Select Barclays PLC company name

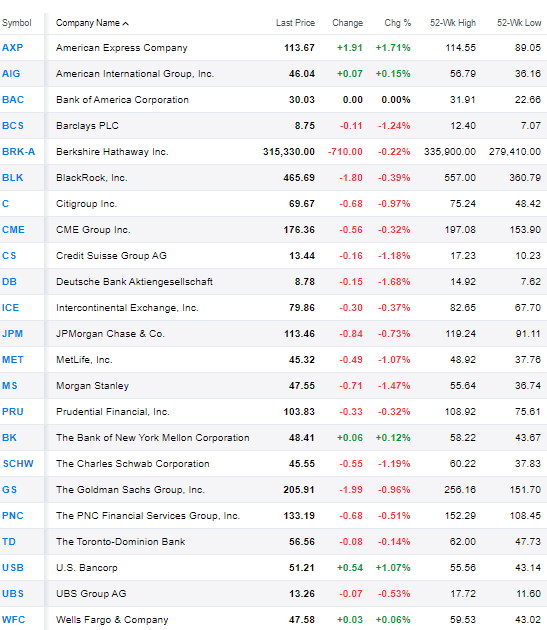click(87, 126)
